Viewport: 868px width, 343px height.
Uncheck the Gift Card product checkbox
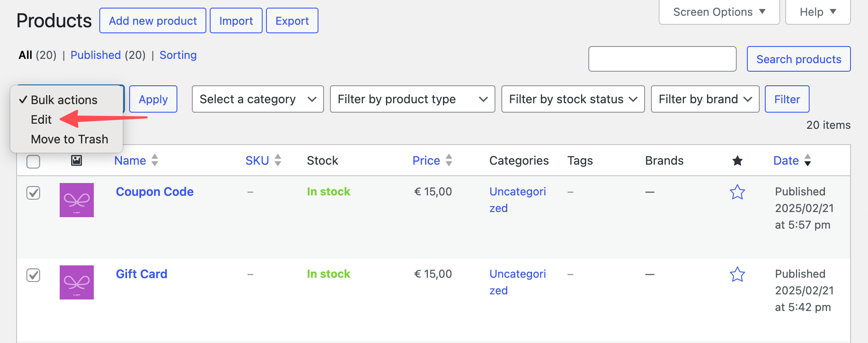click(33, 275)
